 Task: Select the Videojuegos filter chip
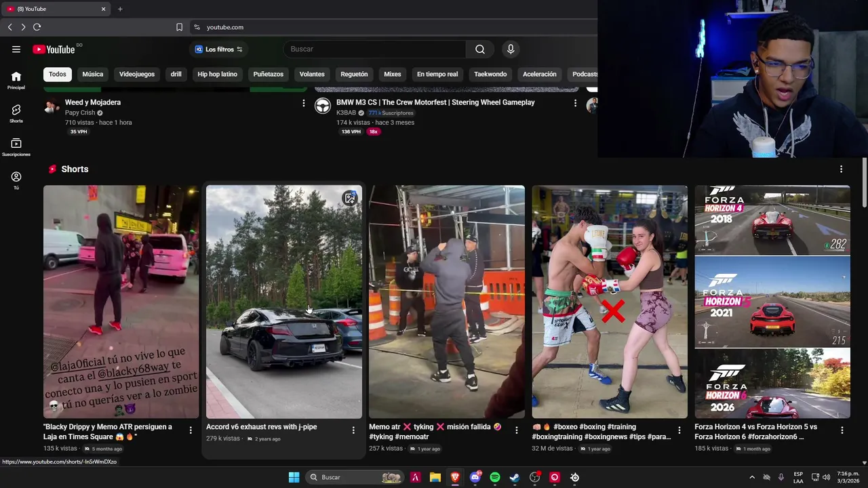coord(137,74)
